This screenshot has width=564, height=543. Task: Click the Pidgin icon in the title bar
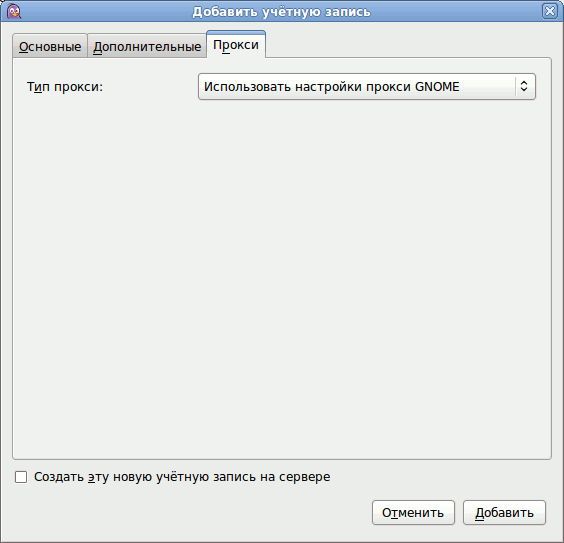coord(14,11)
